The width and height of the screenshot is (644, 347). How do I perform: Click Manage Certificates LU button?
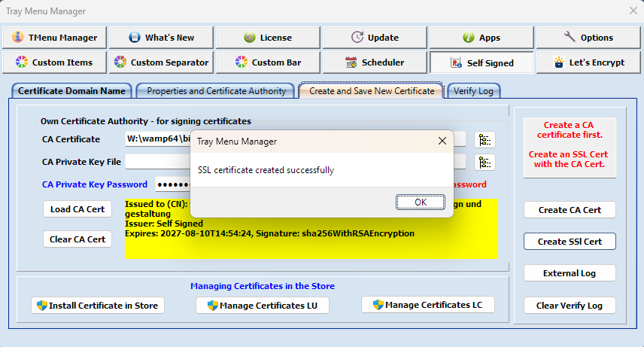point(263,306)
